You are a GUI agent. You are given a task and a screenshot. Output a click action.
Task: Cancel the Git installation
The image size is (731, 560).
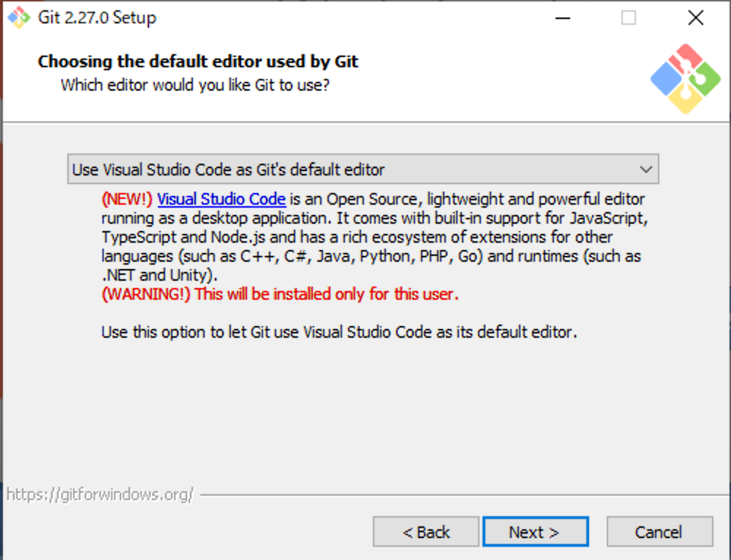(659, 532)
